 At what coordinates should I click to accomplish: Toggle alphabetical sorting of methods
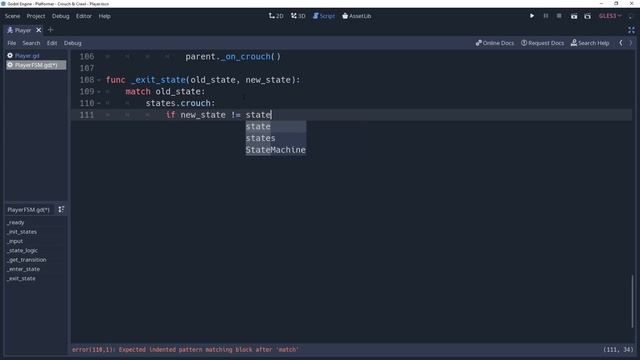coord(61,209)
